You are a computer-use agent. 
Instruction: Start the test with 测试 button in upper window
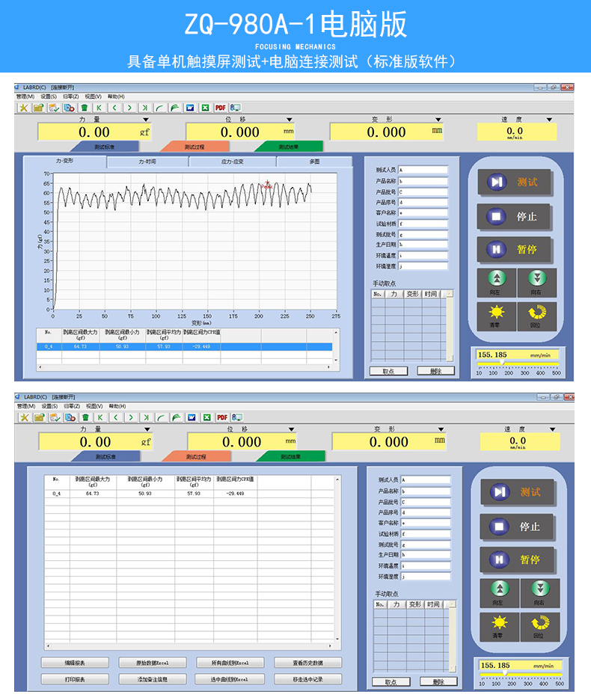click(516, 182)
